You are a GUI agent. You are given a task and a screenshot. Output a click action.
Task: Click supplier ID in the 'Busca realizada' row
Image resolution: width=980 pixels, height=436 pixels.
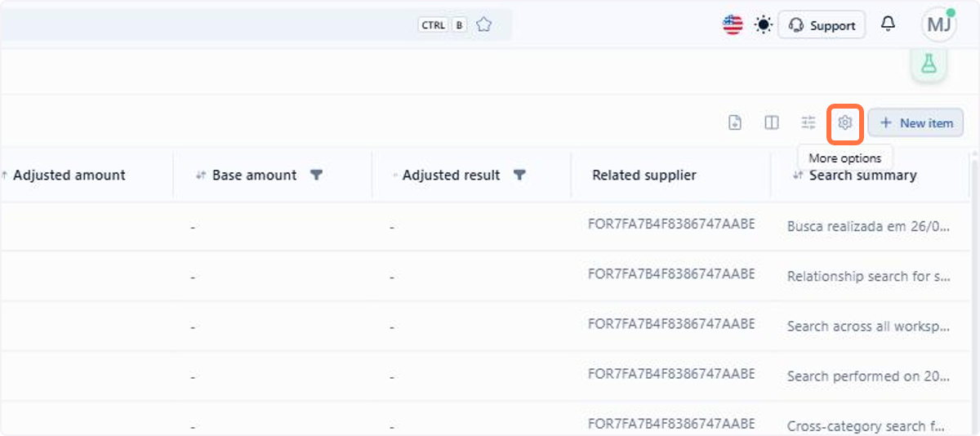coord(671,224)
